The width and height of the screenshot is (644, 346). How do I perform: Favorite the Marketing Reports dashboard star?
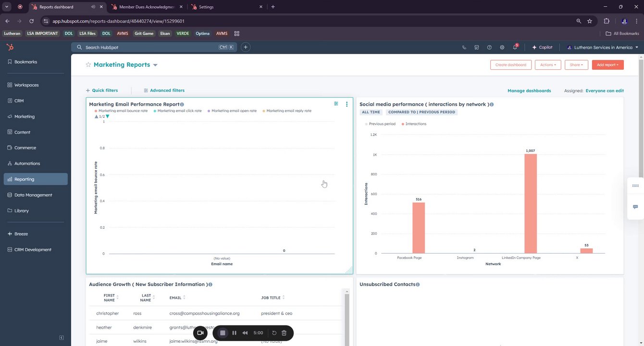pyautogui.click(x=88, y=65)
